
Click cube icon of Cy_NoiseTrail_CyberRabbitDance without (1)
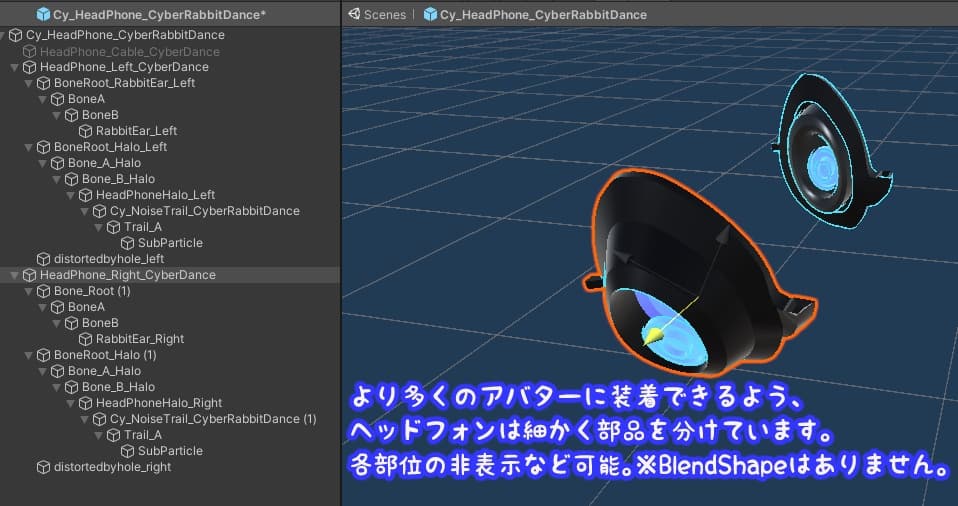pos(100,211)
